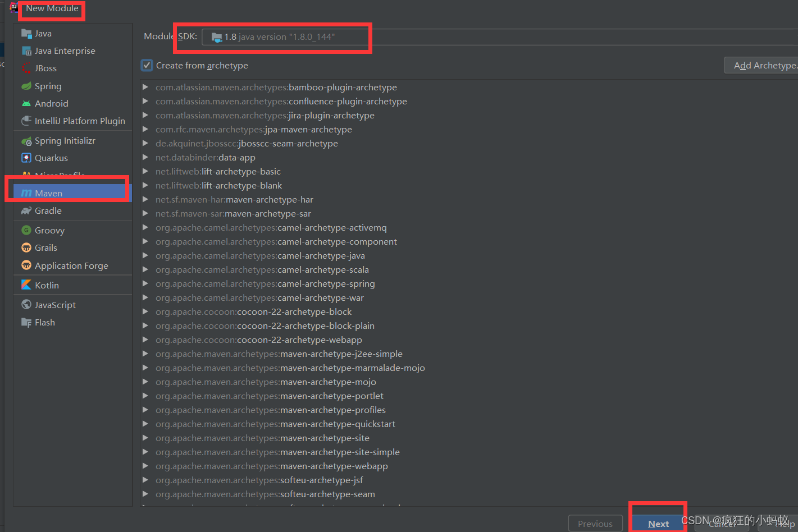This screenshot has height=532, width=798.
Task: Click the JBoss icon
Action: coord(26,68)
